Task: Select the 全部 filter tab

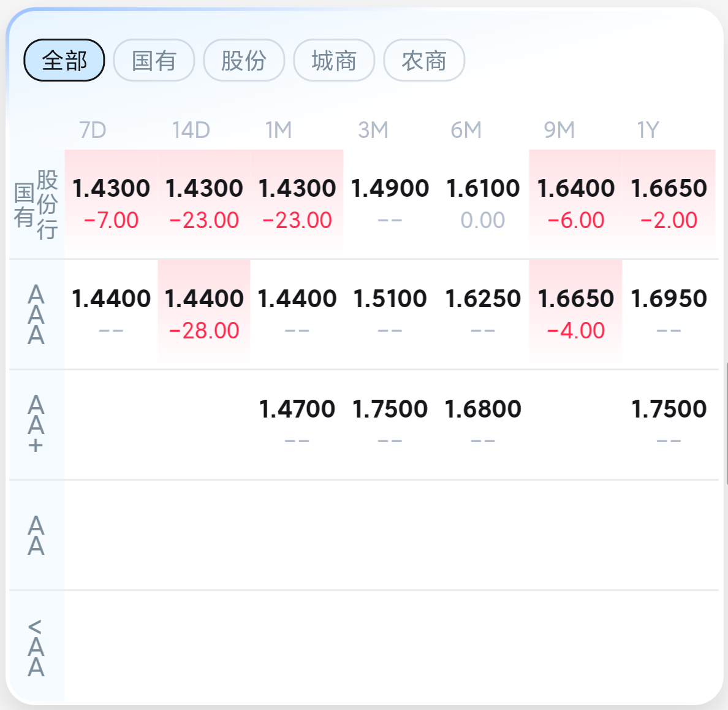Action: (64, 61)
